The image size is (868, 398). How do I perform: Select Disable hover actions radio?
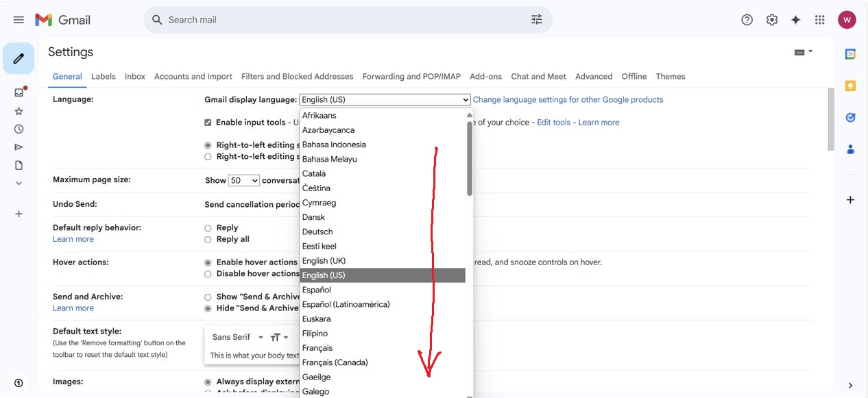tap(208, 274)
